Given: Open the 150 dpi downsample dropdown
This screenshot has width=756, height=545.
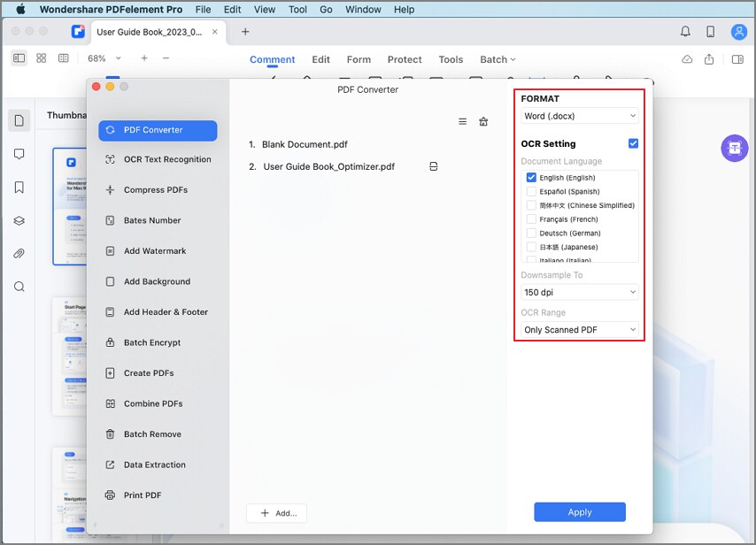Looking at the screenshot, I should 578,292.
